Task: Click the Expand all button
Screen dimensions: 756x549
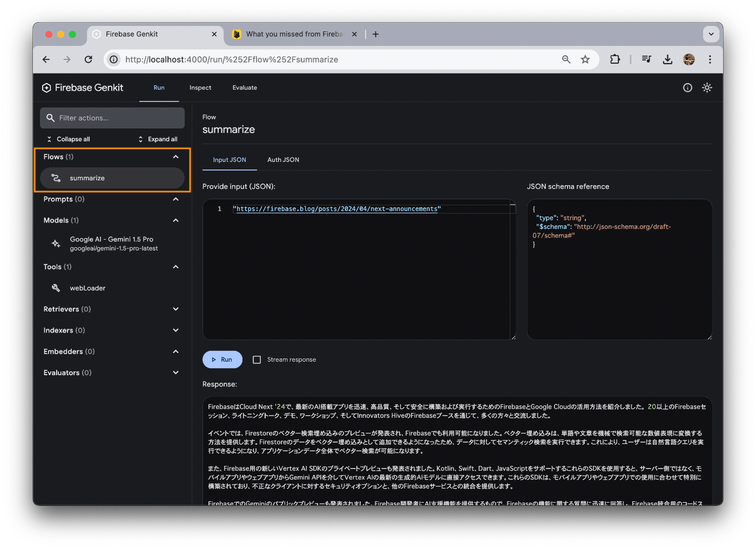Action: point(158,139)
